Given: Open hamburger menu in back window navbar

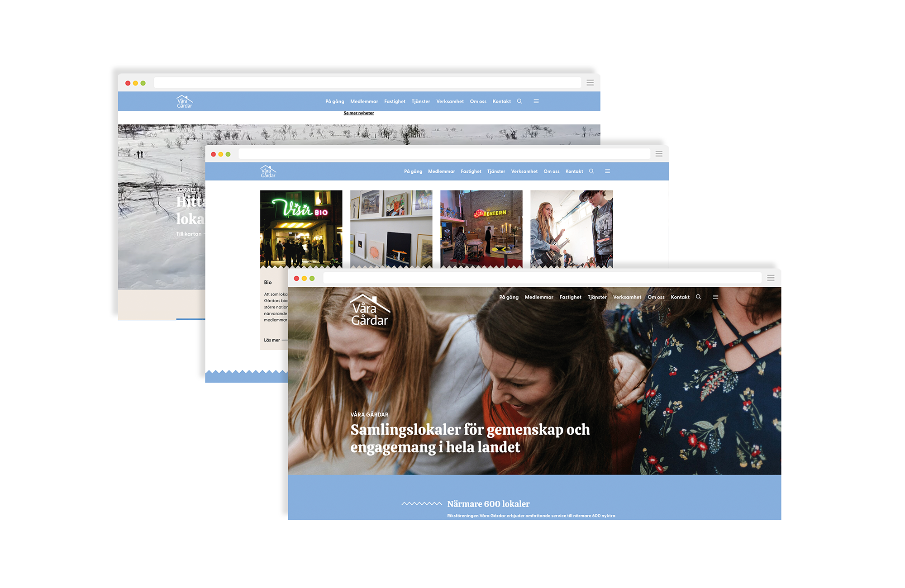Looking at the screenshot, I should click(536, 101).
